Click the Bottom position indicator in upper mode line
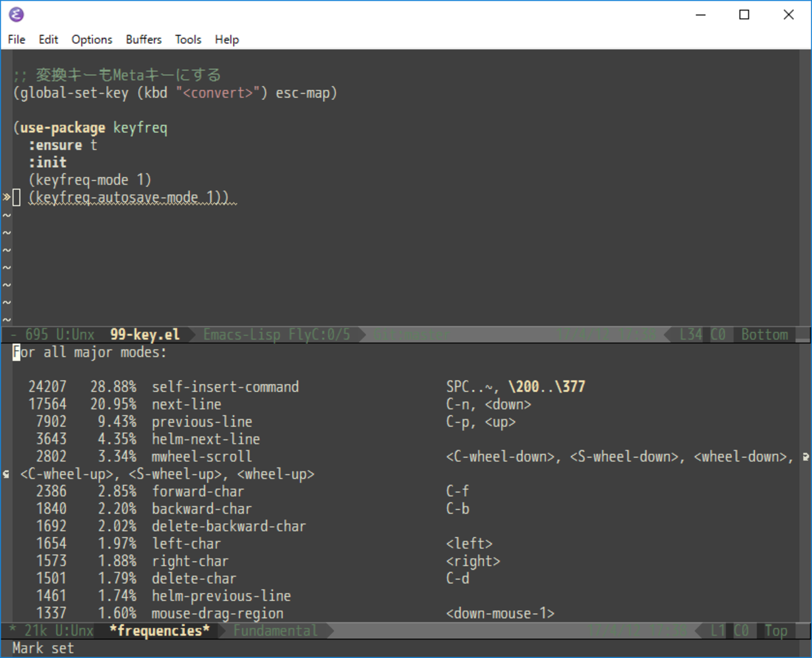Screen dimensions: 812x658 (764, 335)
